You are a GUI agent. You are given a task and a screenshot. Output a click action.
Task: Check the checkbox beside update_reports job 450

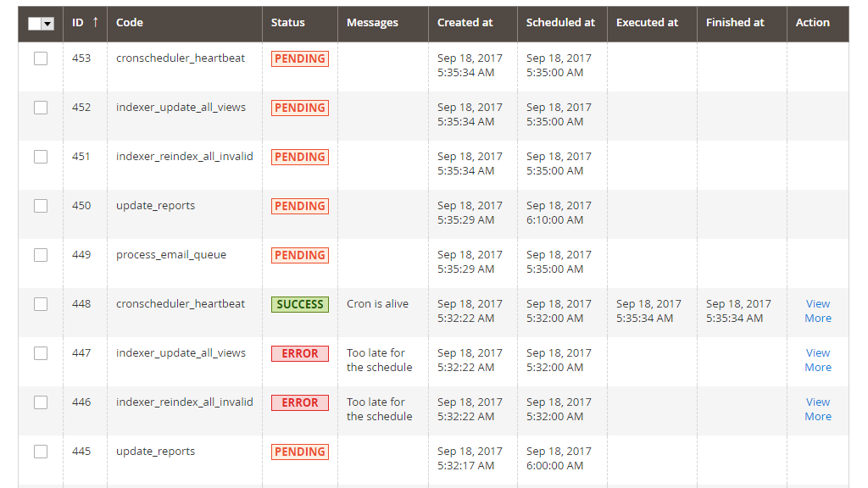pyautogui.click(x=40, y=206)
